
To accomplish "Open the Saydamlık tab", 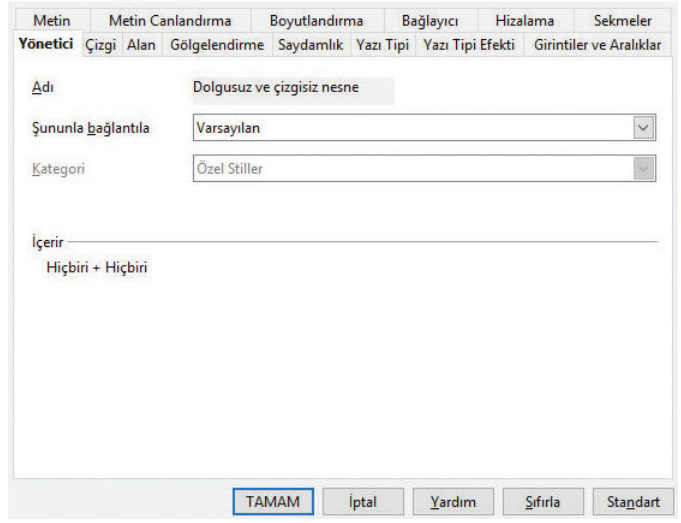I will tap(310, 46).
